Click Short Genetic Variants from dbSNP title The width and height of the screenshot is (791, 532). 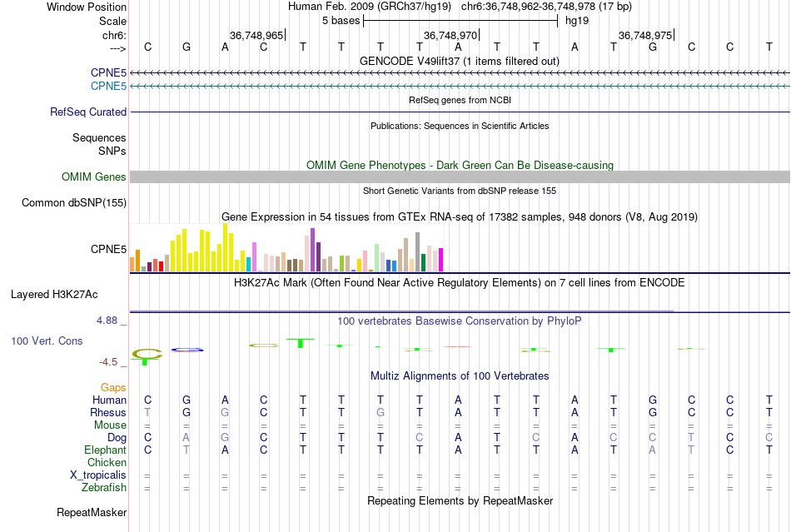click(x=460, y=191)
